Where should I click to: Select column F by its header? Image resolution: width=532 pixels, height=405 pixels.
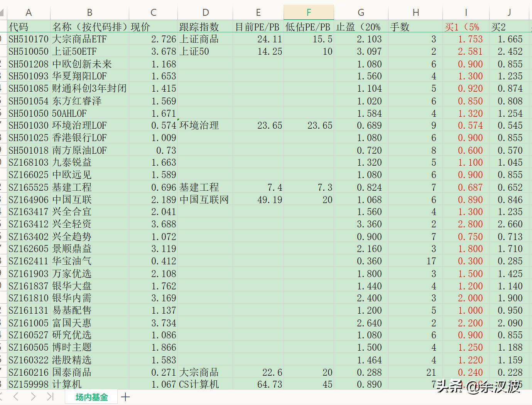tap(309, 12)
